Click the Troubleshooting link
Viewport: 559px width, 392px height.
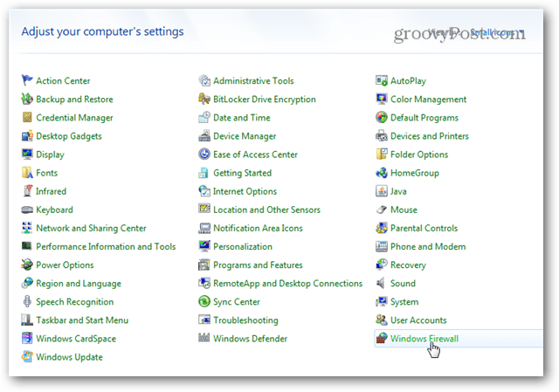245,320
